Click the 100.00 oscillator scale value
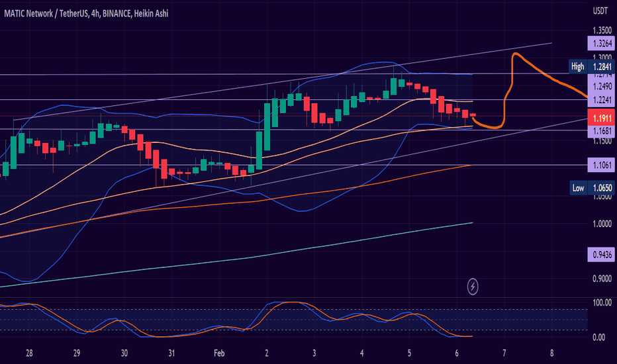The image size is (617, 364). click(602, 302)
